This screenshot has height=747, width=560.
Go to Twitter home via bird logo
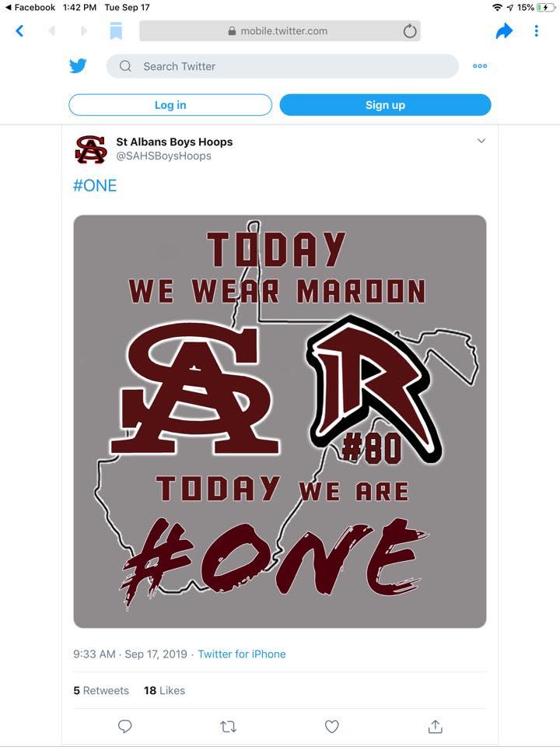(x=78, y=66)
